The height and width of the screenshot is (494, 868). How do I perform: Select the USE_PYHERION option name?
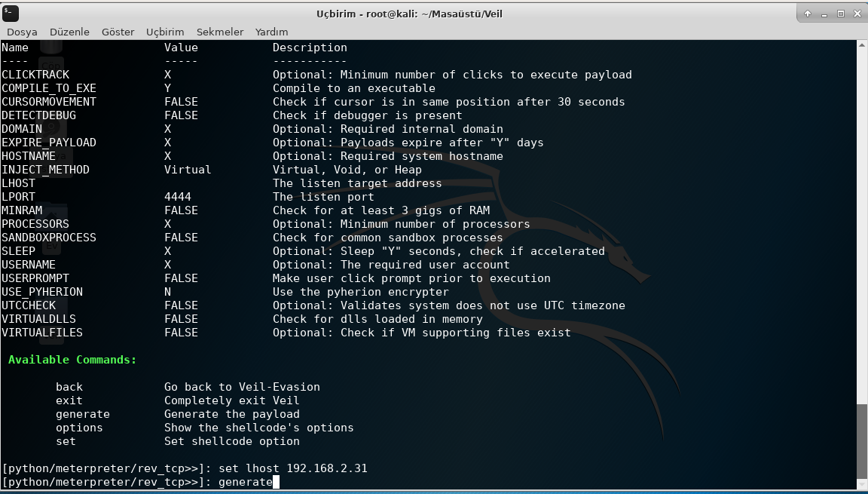(x=42, y=292)
